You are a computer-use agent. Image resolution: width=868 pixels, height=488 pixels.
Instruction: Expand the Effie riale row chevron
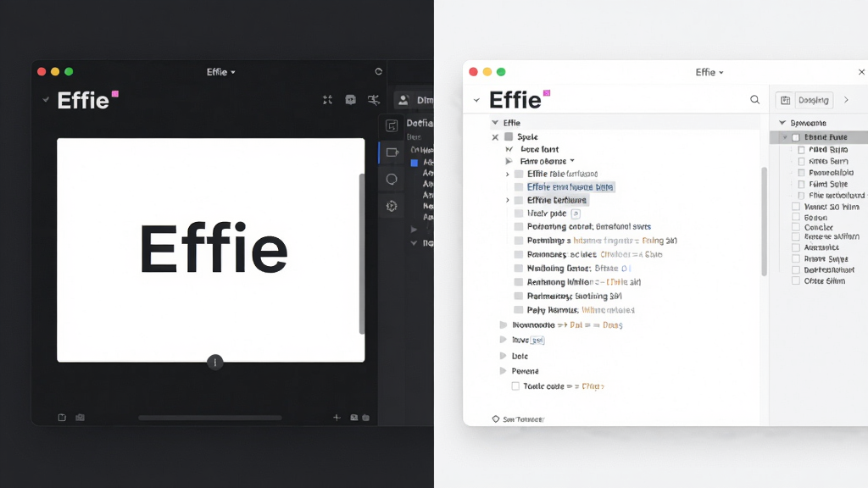(x=507, y=175)
